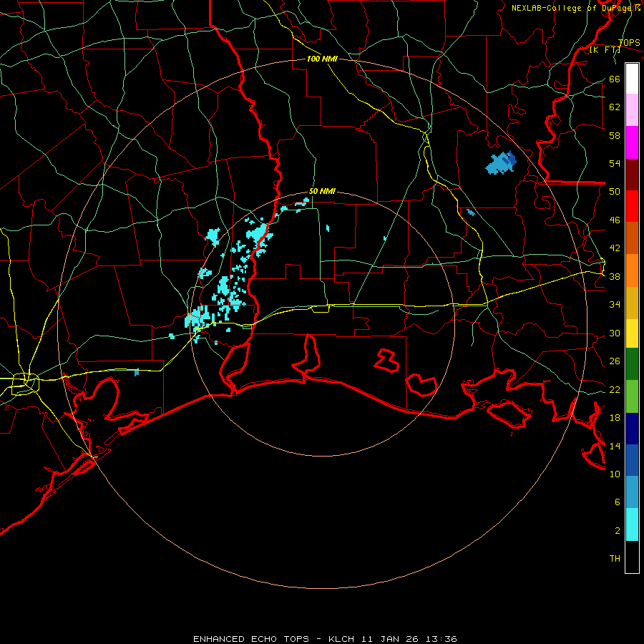The image size is (644, 644).
Task: Click the bright red legend swatch
Action: pos(632,206)
